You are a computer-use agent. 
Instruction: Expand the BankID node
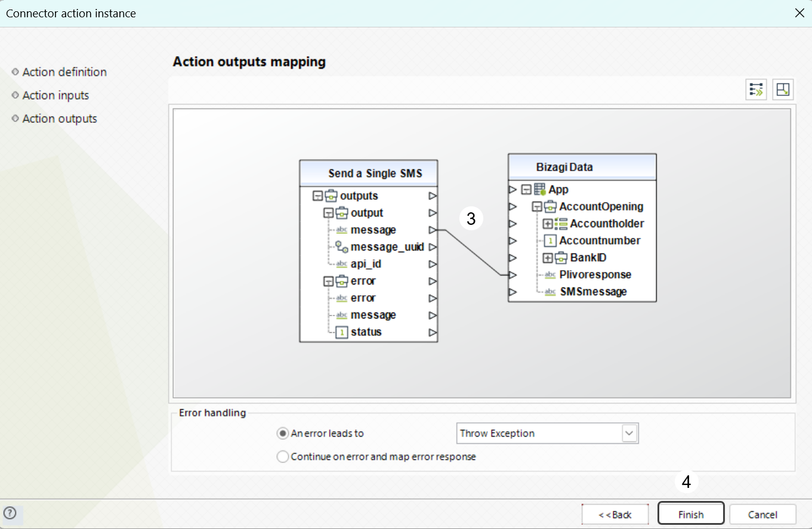coord(548,258)
